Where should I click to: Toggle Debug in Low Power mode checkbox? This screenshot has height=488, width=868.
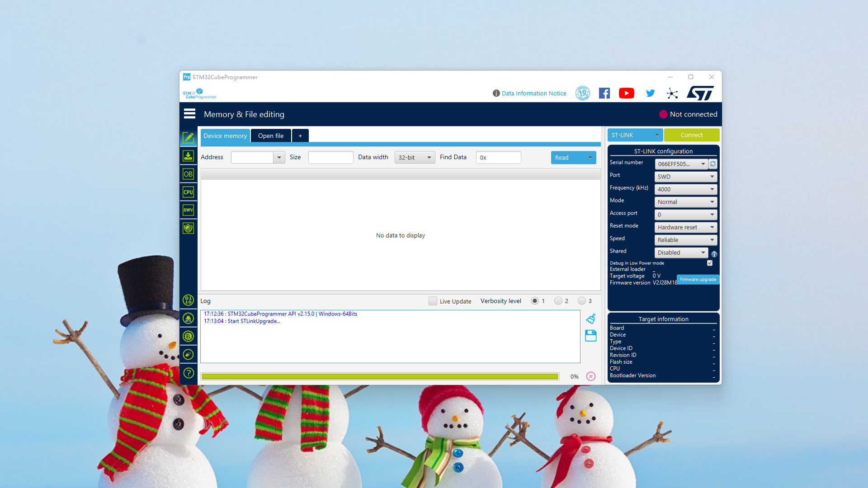[x=710, y=263]
